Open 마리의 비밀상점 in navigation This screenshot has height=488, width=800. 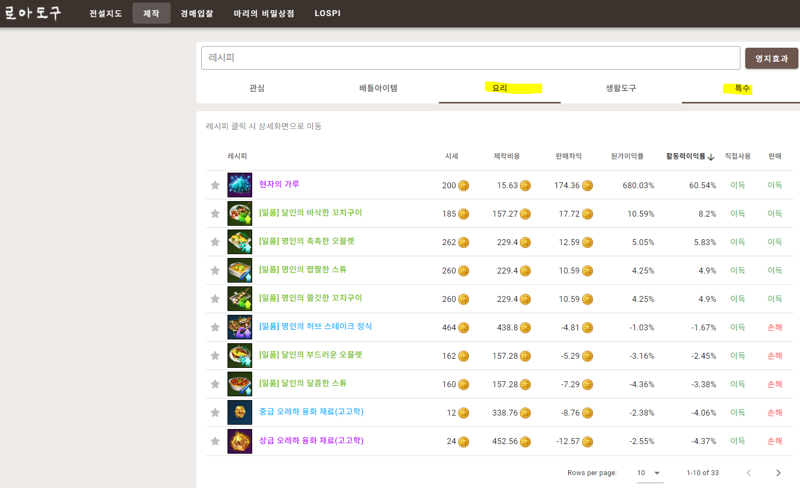pyautogui.click(x=264, y=13)
